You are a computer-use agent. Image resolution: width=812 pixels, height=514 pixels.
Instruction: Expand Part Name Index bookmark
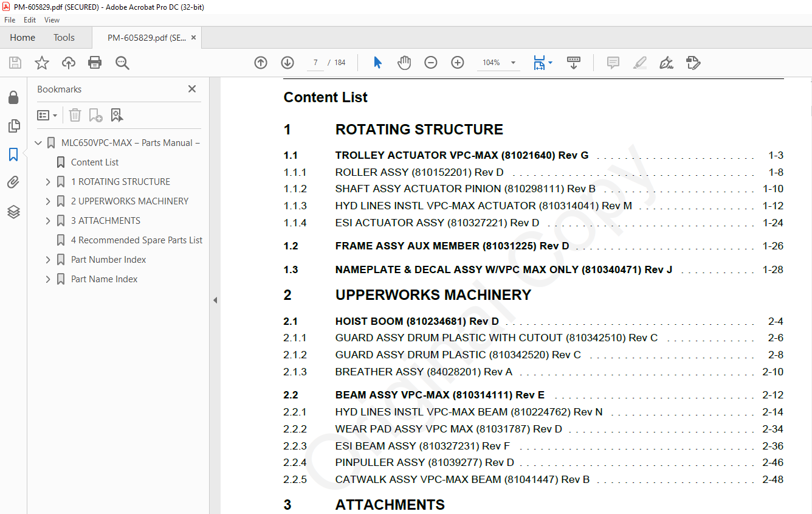click(48, 279)
